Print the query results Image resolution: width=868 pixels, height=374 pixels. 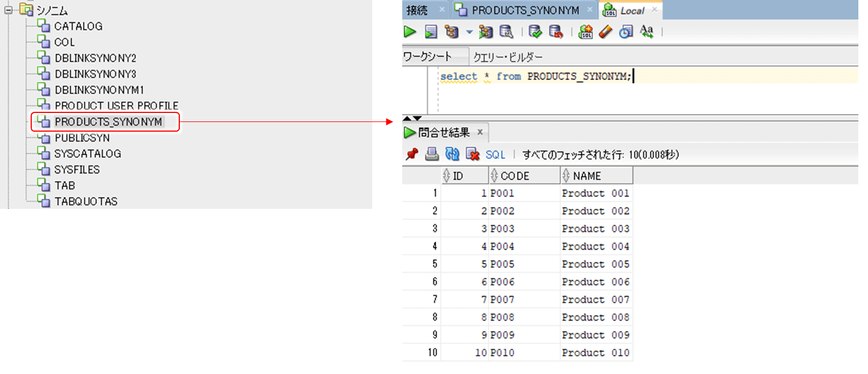coord(432,154)
